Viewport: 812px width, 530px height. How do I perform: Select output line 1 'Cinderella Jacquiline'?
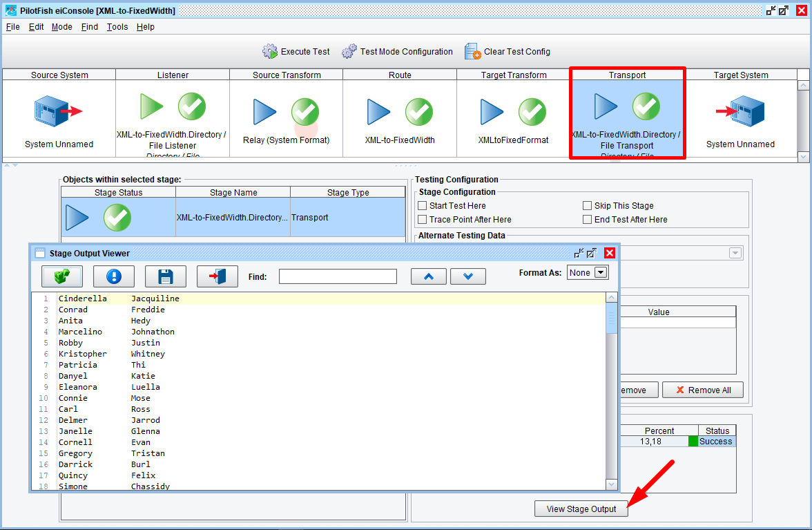[331, 299]
